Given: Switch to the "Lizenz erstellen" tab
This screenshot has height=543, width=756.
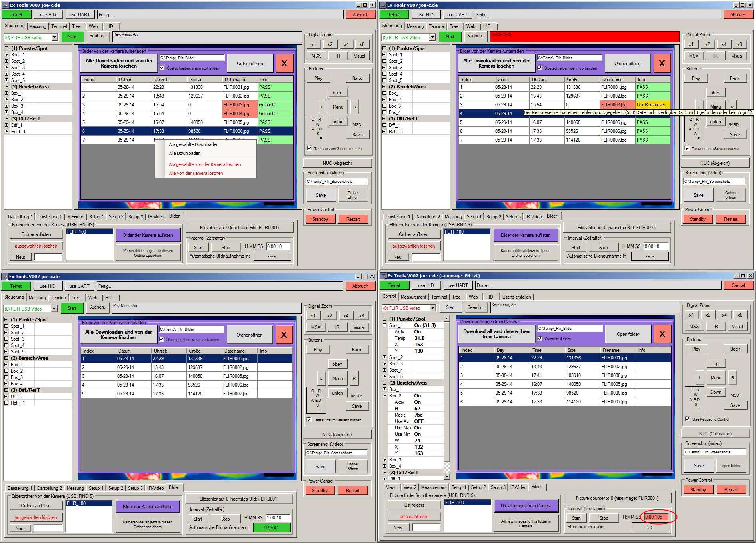Looking at the screenshot, I should [516, 297].
